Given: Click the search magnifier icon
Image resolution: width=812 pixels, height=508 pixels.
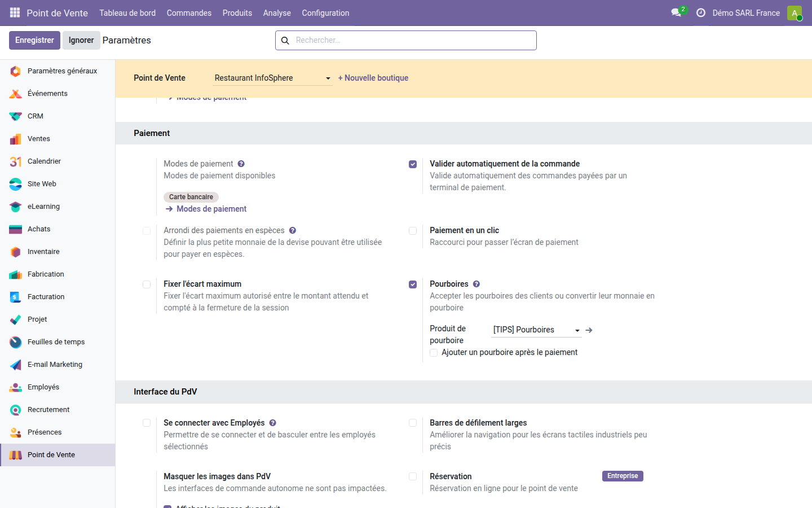Looking at the screenshot, I should (x=285, y=41).
